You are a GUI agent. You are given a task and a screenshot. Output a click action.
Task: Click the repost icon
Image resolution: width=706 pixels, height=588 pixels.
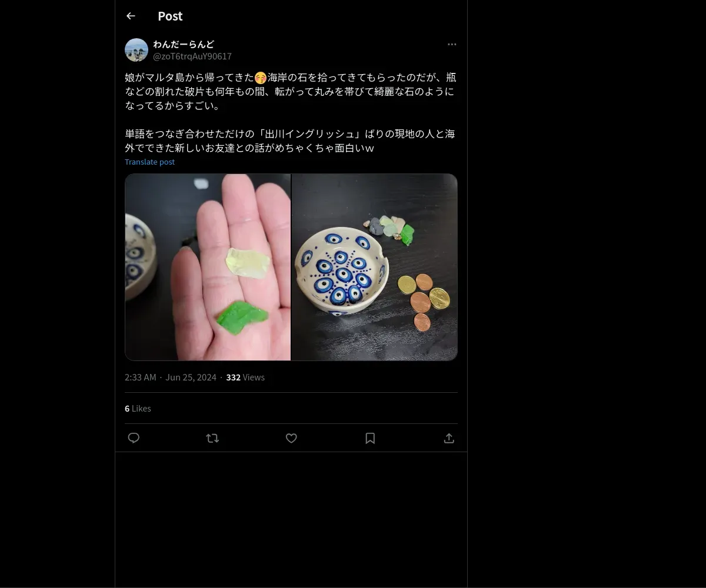[212, 438]
